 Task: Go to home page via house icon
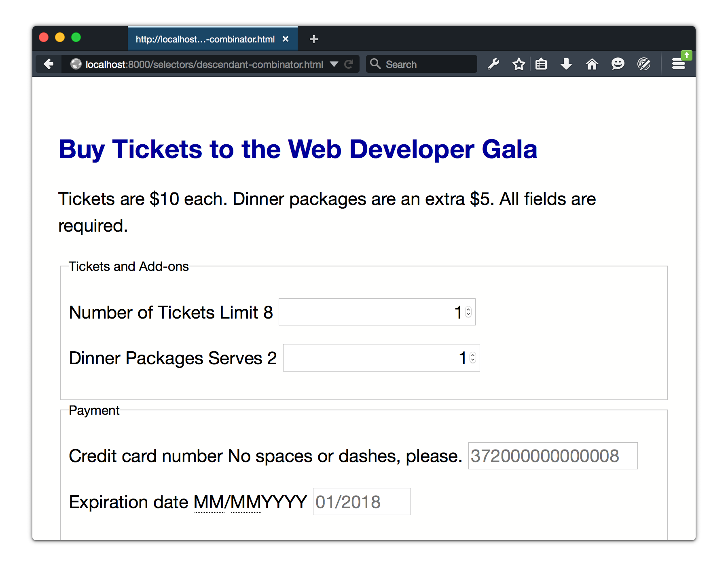[x=592, y=64]
